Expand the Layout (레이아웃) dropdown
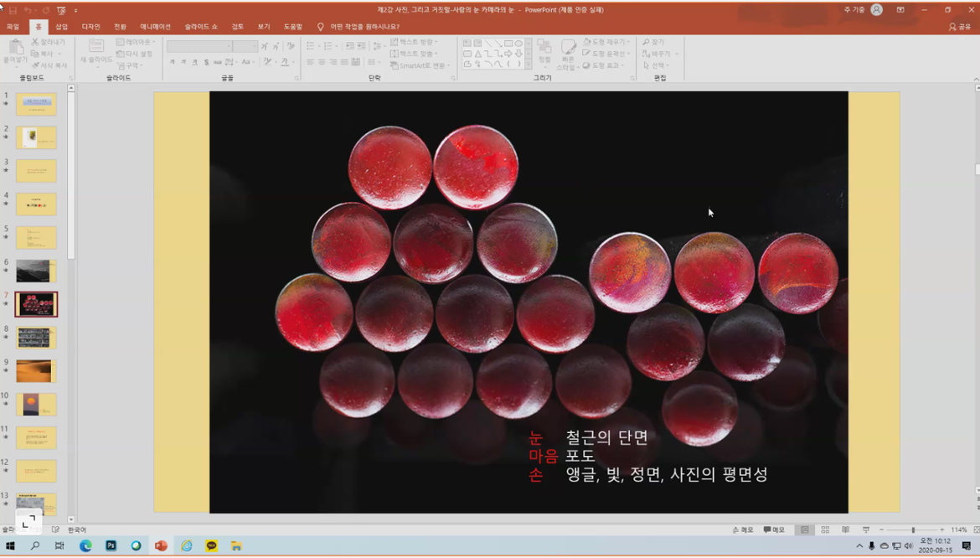 click(x=136, y=42)
